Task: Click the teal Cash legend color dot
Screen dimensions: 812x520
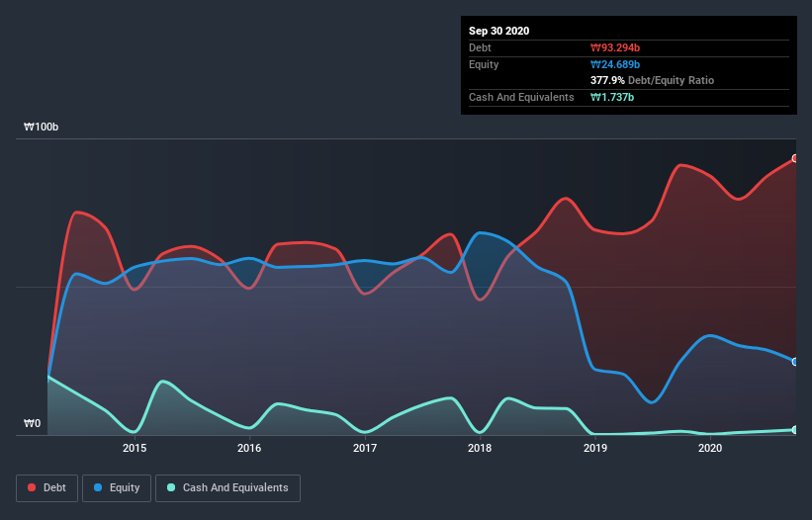Action: pyautogui.click(x=171, y=487)
